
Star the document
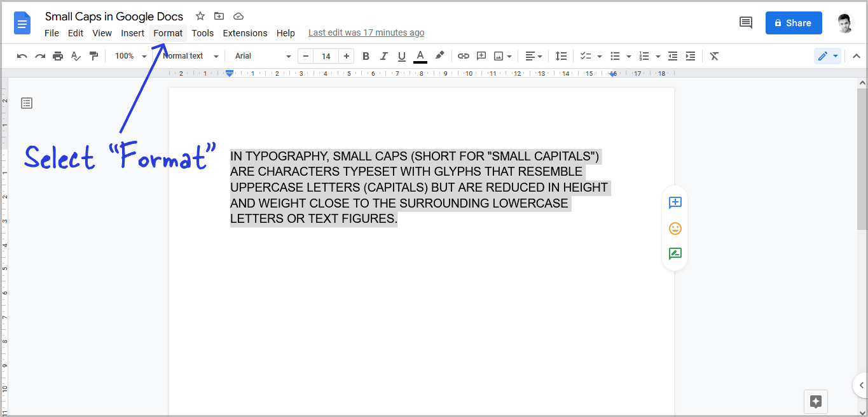point(200,17)
